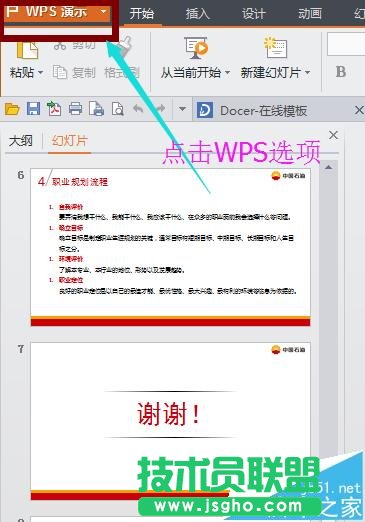Screen dimensions: 365x522
Task: Click the redo arrow icon
Action: click(x=160, y=109)
